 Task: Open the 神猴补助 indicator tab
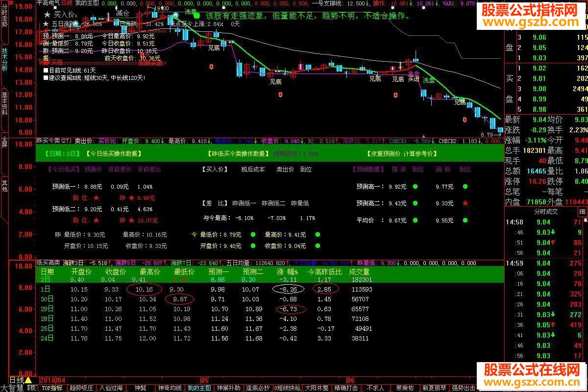click(229, 388)
